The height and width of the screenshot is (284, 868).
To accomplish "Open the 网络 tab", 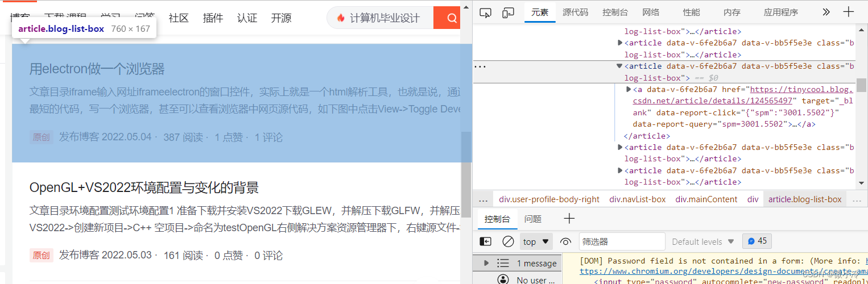I will [x=651, y=12].
